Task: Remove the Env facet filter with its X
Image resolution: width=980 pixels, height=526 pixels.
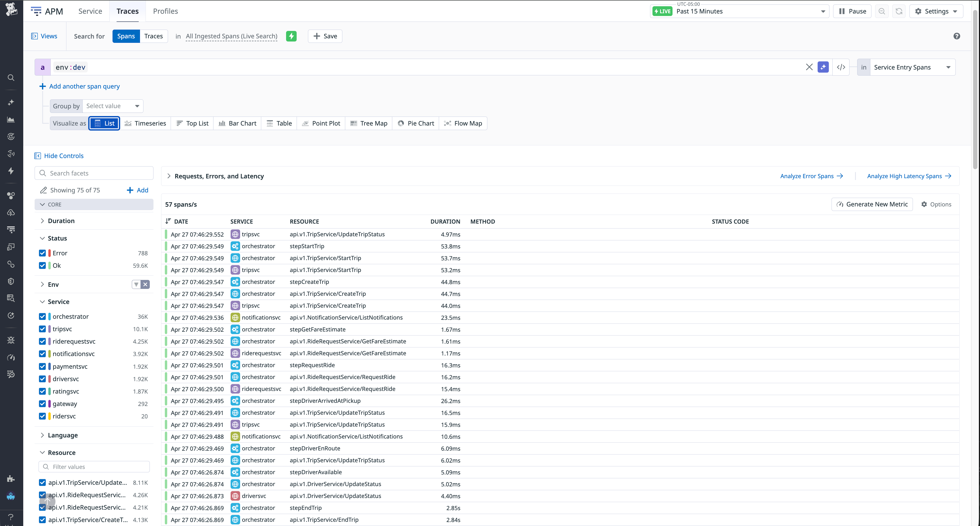Action: click(x=145, y=284)
